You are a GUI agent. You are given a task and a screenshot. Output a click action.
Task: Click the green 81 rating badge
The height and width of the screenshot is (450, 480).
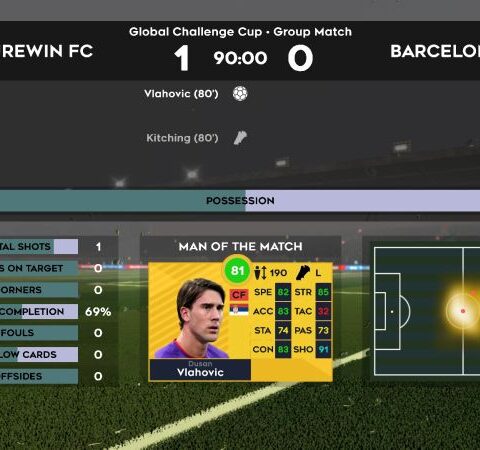click(x=237, y=270)
